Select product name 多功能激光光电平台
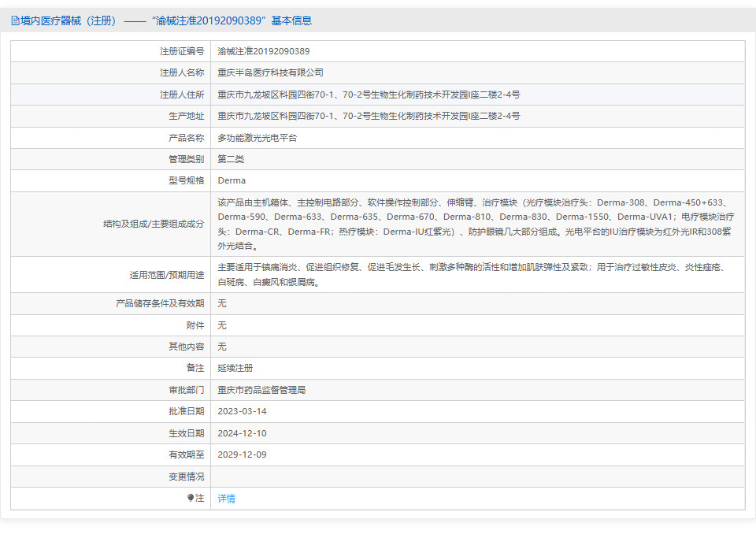756x538 pixels. point(257,138)
